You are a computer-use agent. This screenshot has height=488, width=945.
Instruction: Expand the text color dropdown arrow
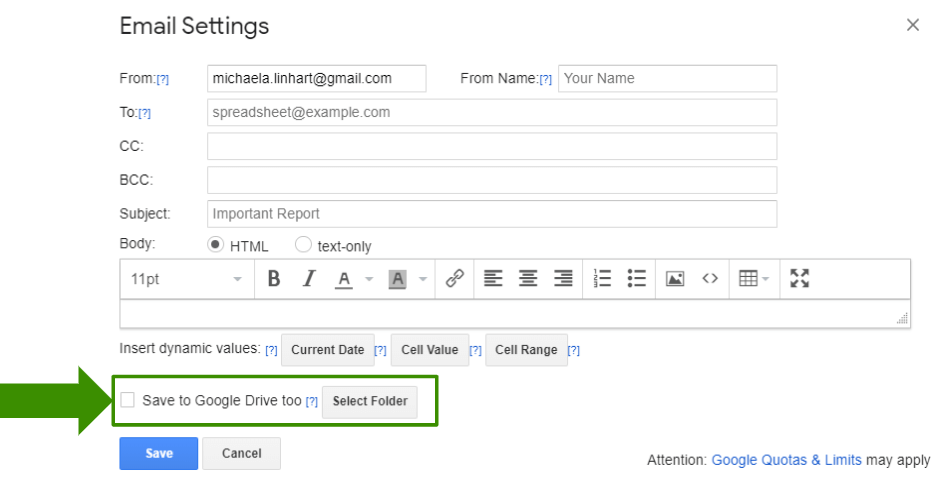pyautogui.click(x=369, y=279)
